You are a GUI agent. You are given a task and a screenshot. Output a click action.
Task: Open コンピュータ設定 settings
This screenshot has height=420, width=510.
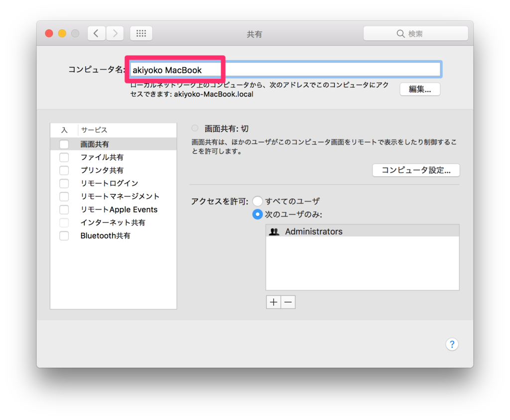point(416,170)
